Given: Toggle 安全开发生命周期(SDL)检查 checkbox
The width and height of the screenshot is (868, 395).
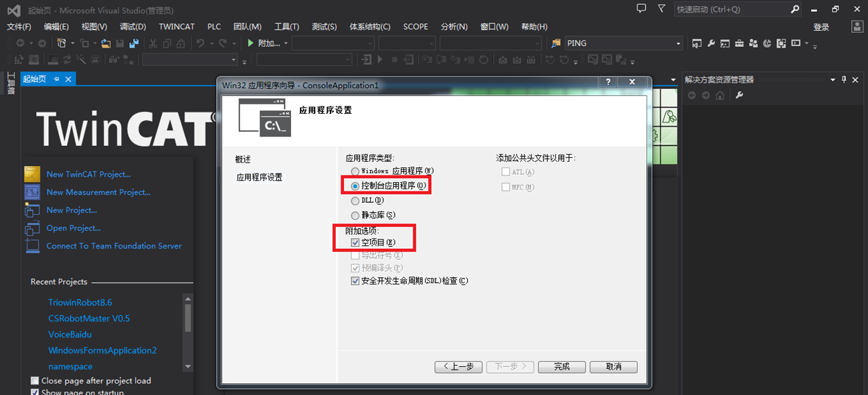Looking at the screenshot, I should [355, 281].
